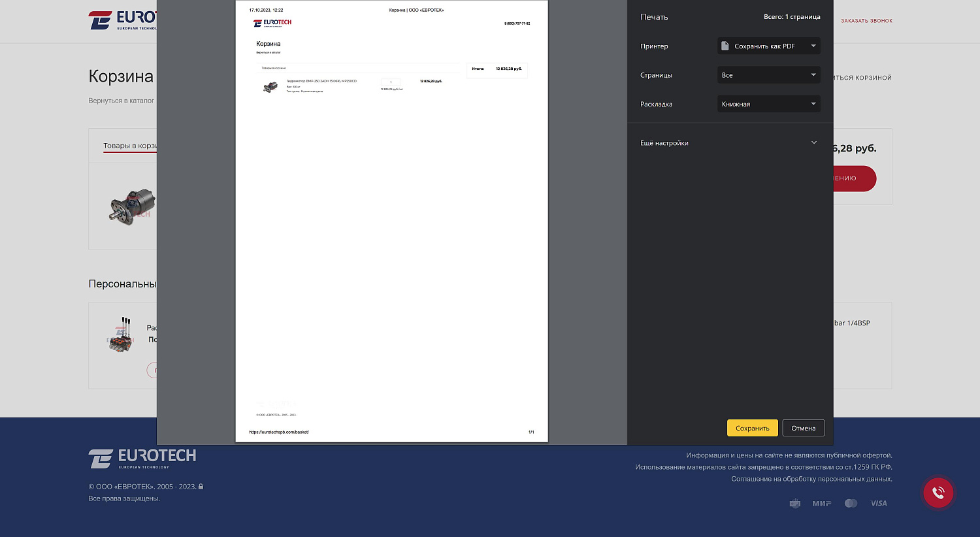Viewport: 980px width, 537px height.
Task: Click the red phone callback icon
Action: [x=938, y=493]
